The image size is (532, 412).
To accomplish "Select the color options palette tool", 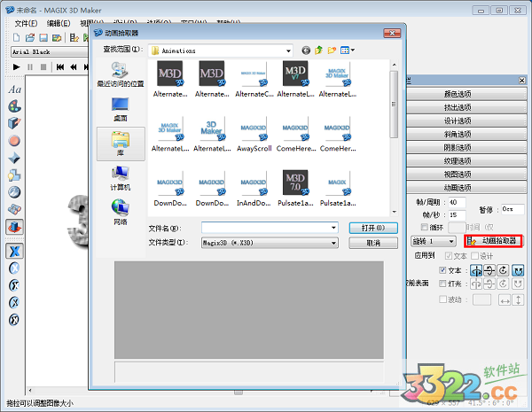I will [14, 106].
